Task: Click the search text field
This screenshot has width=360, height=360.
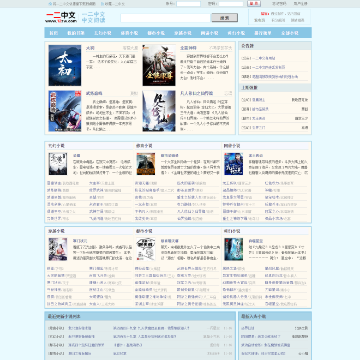Action: coord(165,18)
